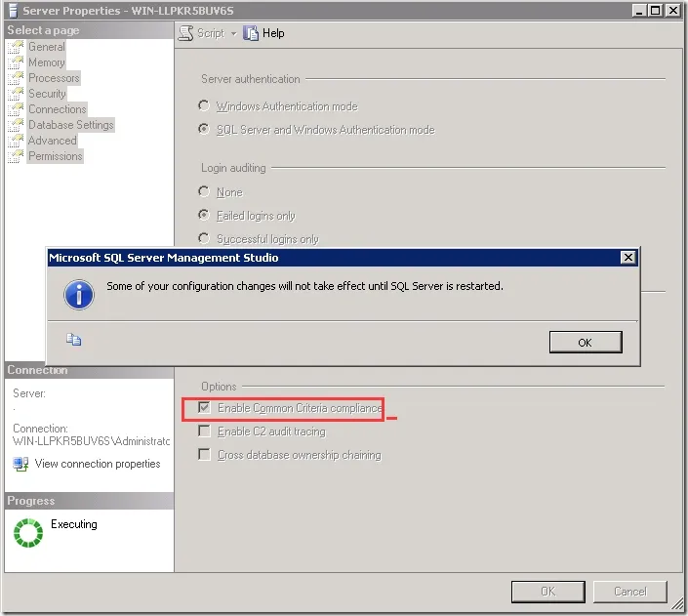Click the Server Properties title bar icon

(13, 11)
